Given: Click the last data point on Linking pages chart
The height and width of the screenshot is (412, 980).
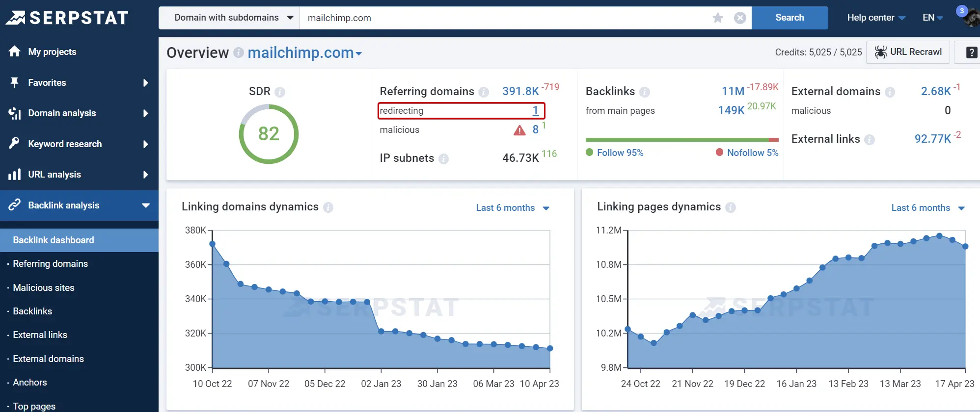Looking at the screenshot, I should 965,247.
